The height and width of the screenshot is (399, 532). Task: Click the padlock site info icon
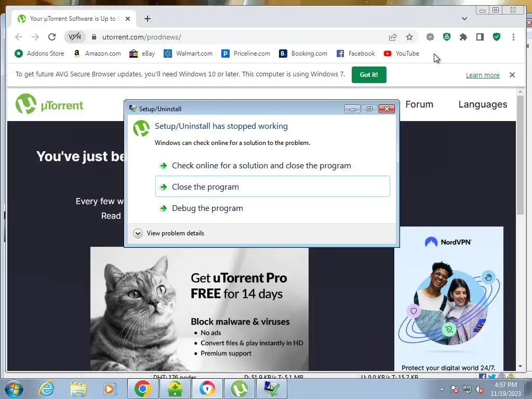(x=94, y=37)
